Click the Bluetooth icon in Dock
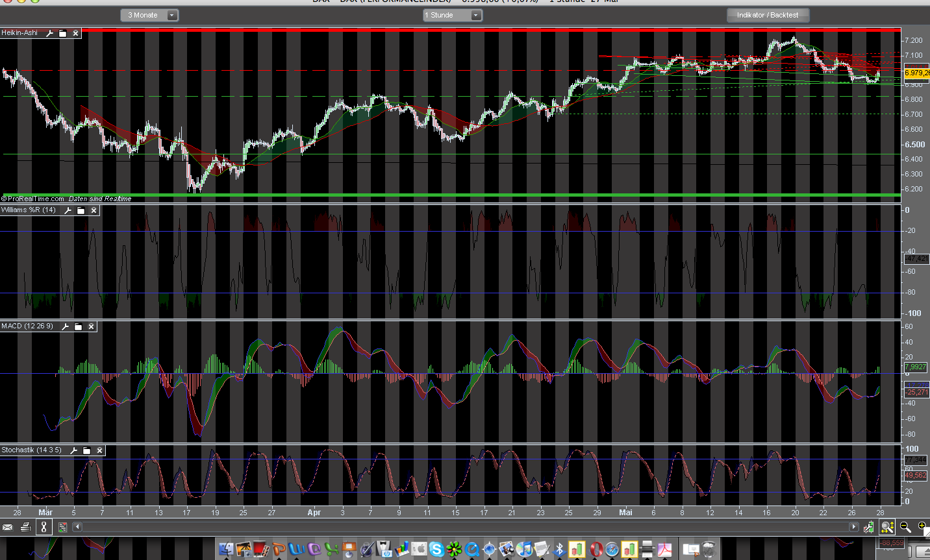 (x=559, y=550)
